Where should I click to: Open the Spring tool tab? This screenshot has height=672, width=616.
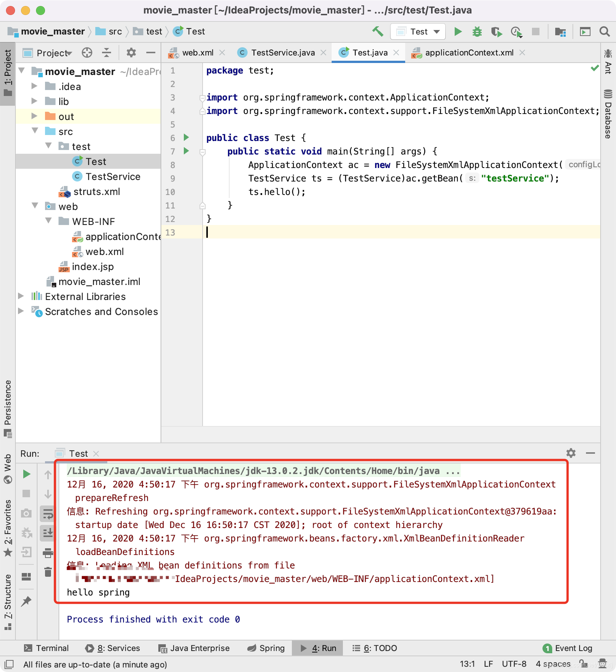tap(266, 648)
